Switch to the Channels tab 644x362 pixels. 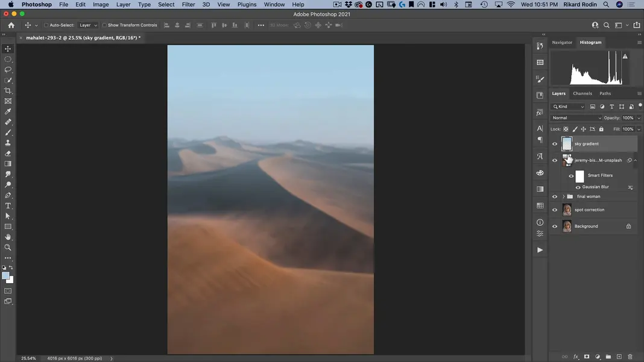[x=582, y=93]
